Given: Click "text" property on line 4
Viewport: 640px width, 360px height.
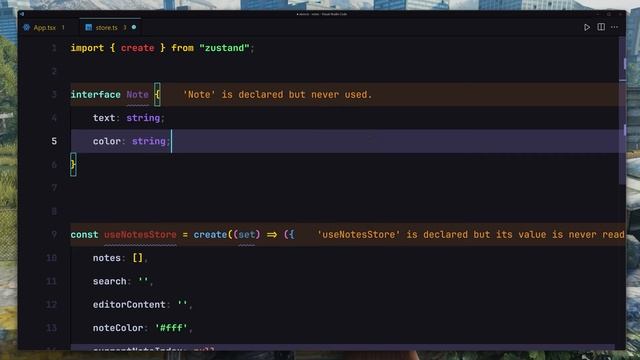Looking at the screenshot, I should coord(104,118).
